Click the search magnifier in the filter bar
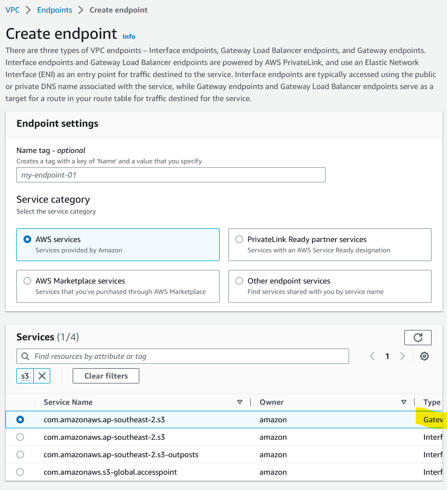448x490 pixels. [x=25, y=356]
